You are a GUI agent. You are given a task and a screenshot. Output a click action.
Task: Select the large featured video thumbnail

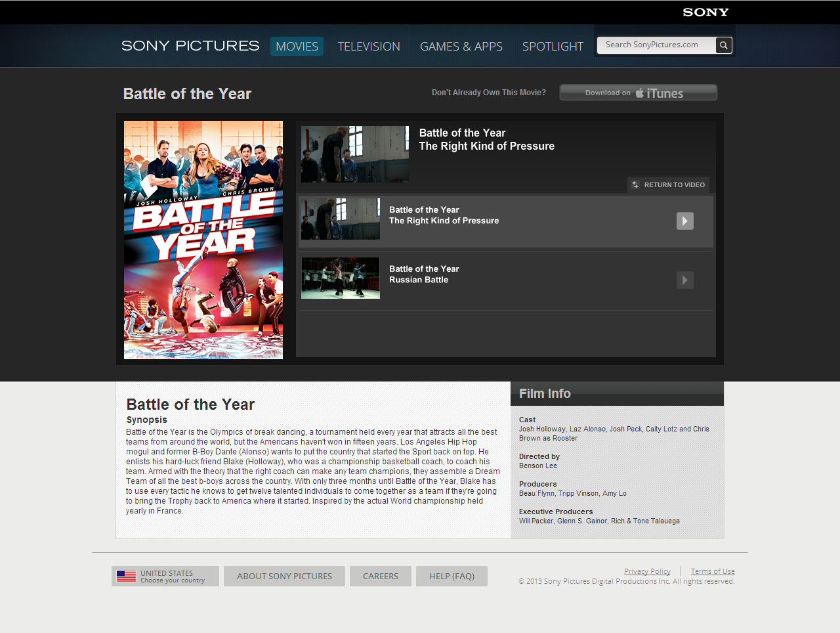(355, 154)
